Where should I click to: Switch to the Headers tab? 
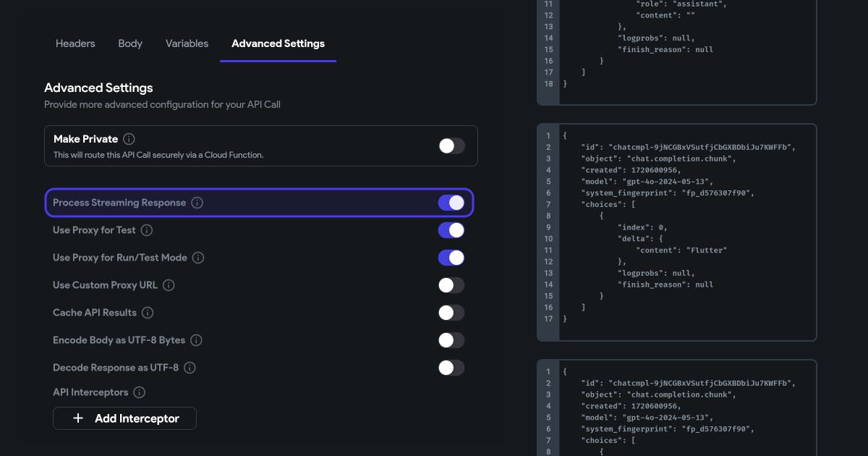(x=75, y=43)
